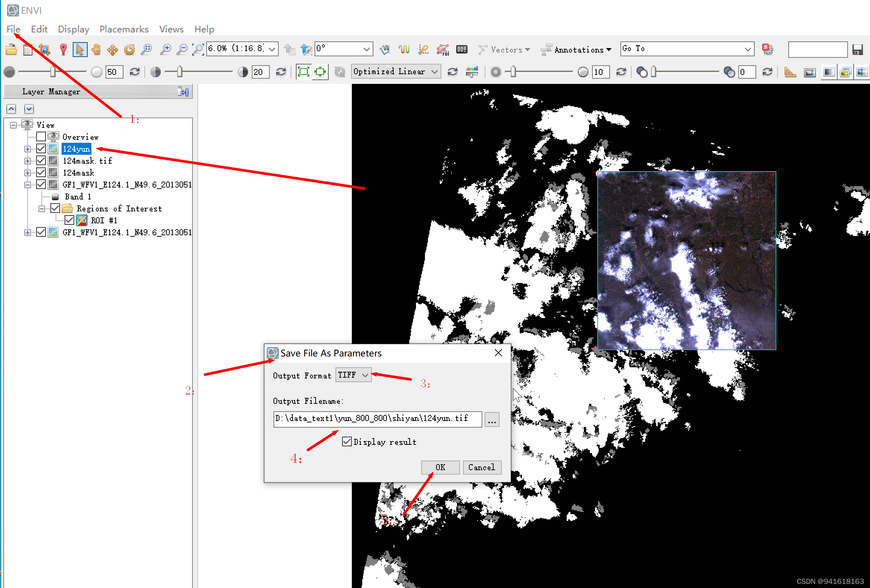Open file with the folder icon

point(11,49)
